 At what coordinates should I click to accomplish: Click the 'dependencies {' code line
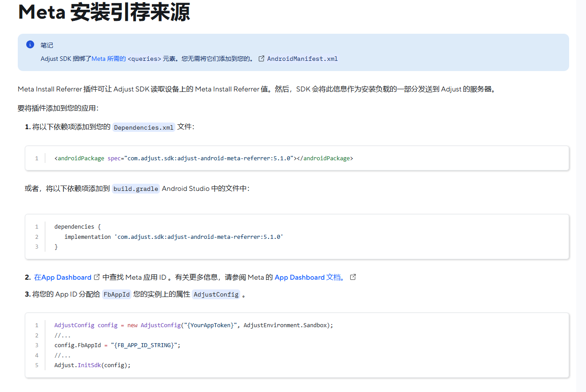click(78, 226)
